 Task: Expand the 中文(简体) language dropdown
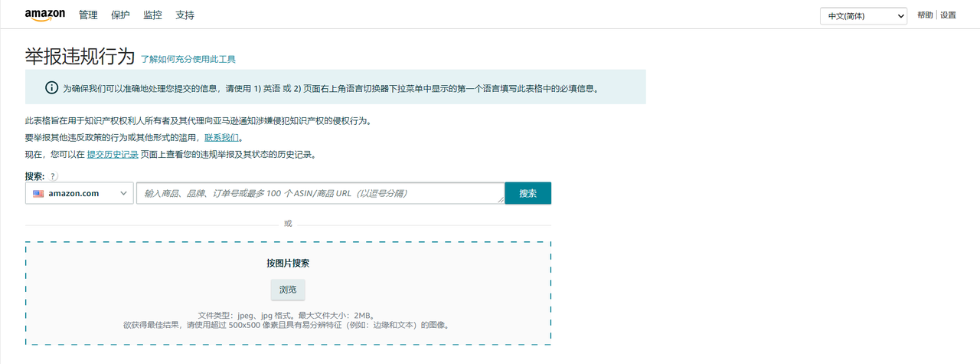click(x=863, y=16)
